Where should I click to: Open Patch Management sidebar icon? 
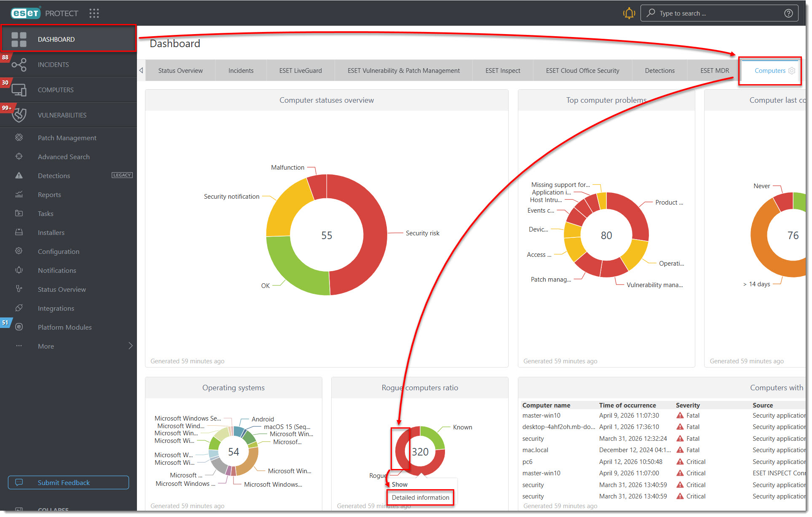coord(19,138)
